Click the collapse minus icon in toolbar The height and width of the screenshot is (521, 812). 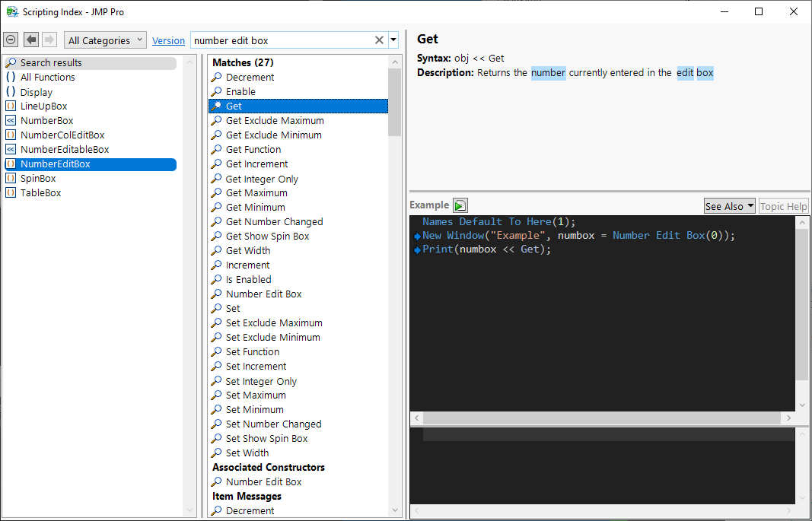point(11,40)
